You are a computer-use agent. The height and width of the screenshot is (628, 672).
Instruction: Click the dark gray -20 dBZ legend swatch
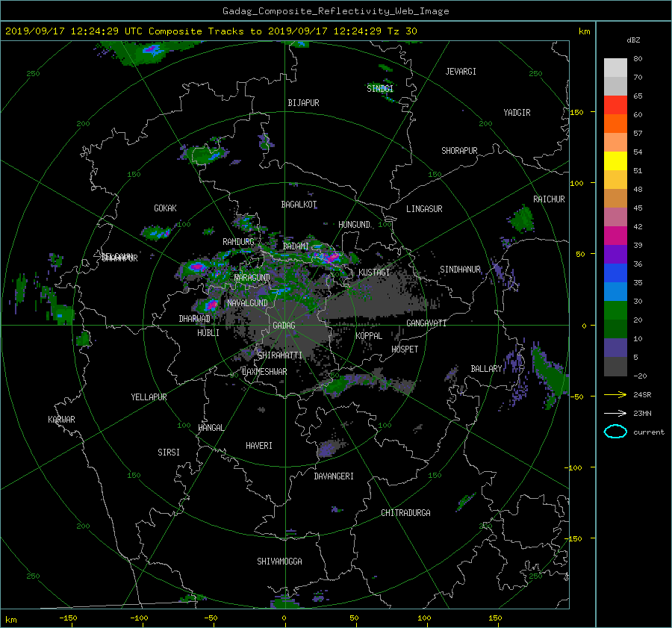point(615,366)
